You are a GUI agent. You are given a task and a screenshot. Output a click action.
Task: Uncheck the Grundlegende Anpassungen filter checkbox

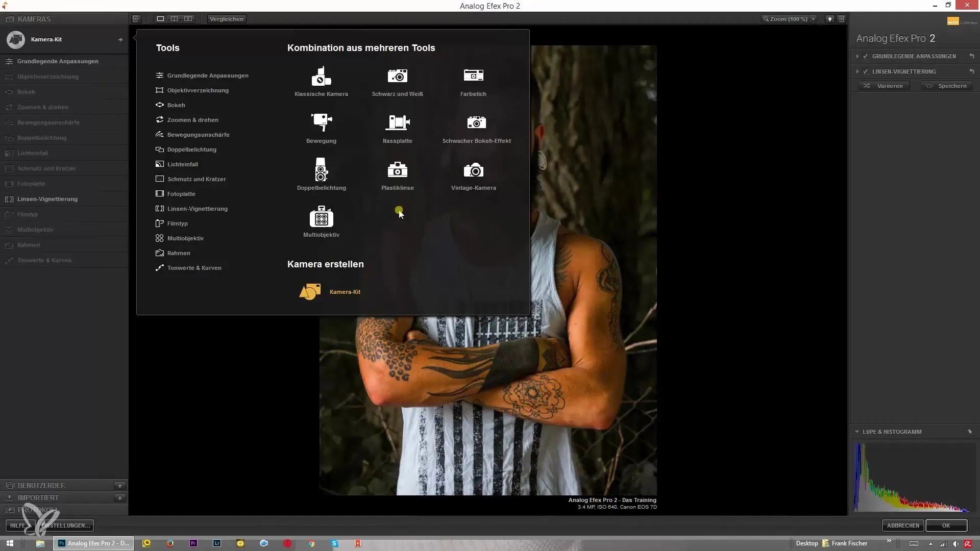[866, 56]
